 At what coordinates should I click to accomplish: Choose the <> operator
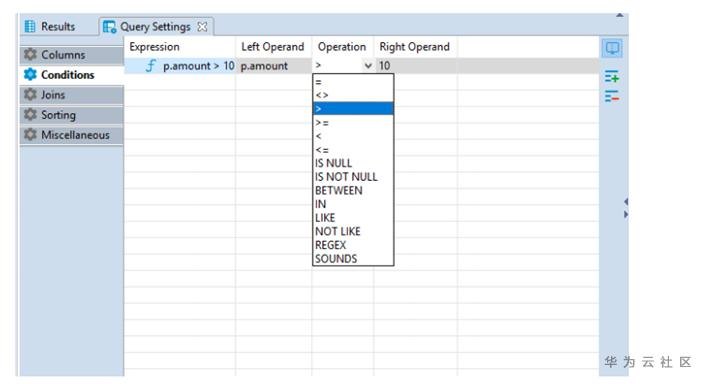point(353,95)
